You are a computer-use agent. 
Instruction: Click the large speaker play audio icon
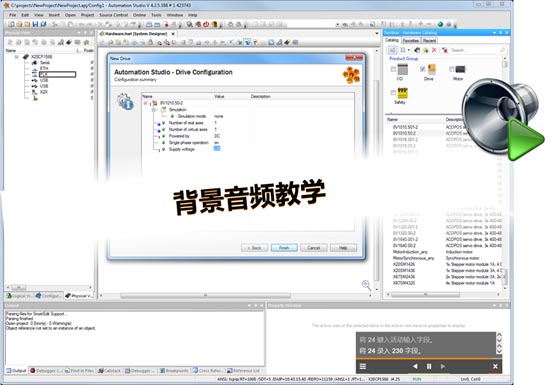tap(503, 119)
